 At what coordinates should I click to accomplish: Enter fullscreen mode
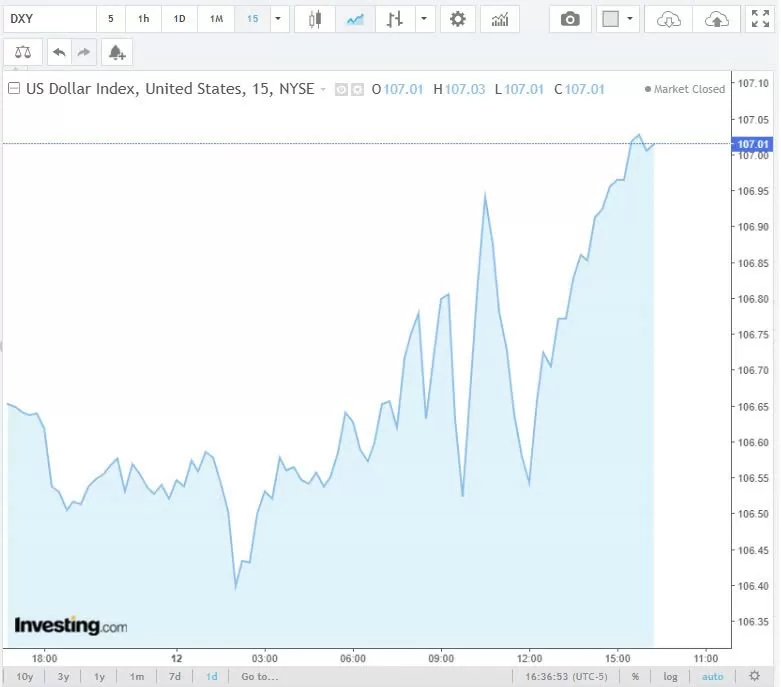click(x=760, y=19)
